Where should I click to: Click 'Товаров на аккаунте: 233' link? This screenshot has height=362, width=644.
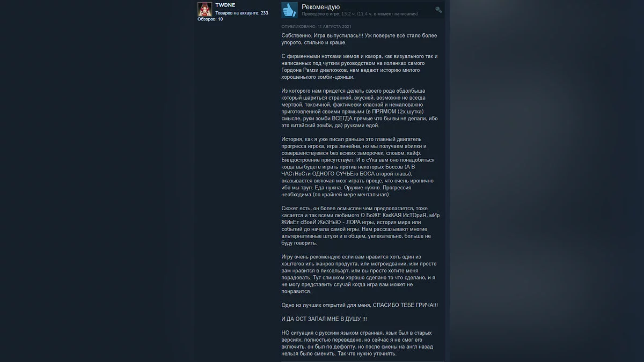point(241,12)
